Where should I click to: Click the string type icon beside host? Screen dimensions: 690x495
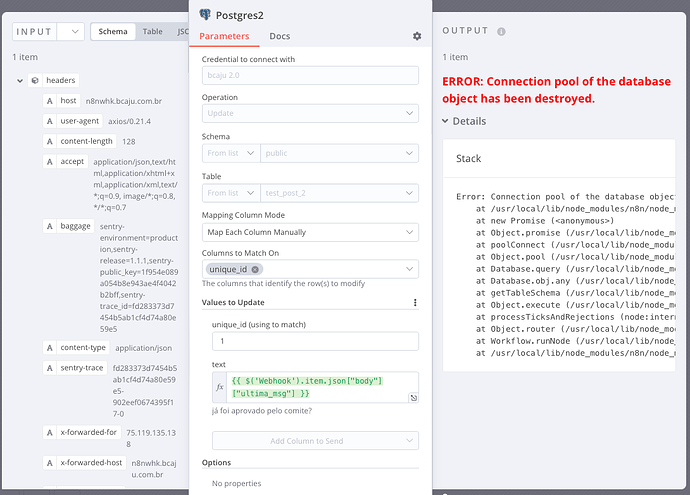[x=49, y=101]
